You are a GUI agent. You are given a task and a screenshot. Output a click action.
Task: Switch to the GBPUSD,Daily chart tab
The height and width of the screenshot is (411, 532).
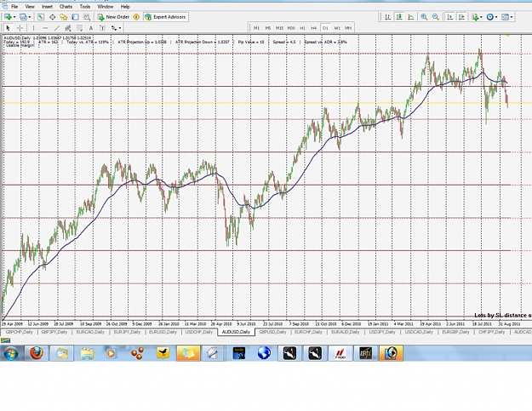click(x=272, y=332)
